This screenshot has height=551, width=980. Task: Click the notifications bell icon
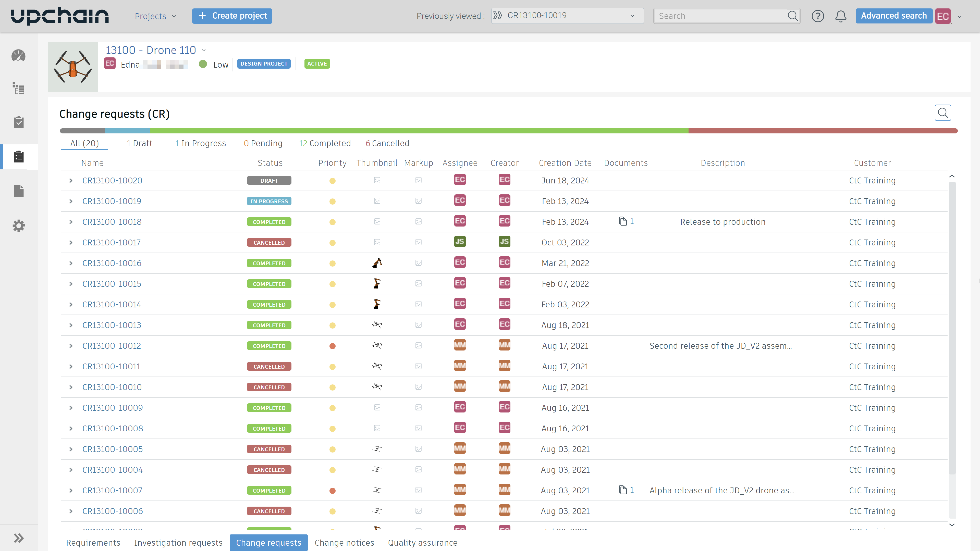[x=840, y=16]
